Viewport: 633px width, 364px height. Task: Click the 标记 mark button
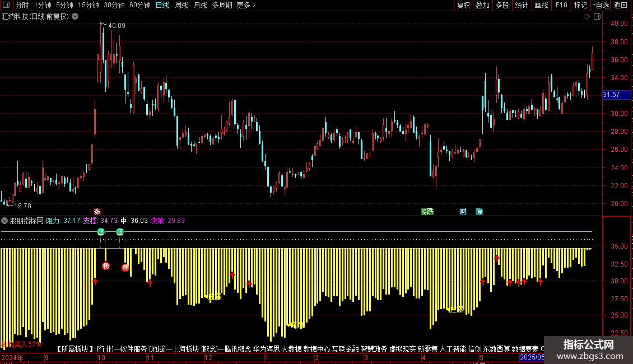(580, 5)
